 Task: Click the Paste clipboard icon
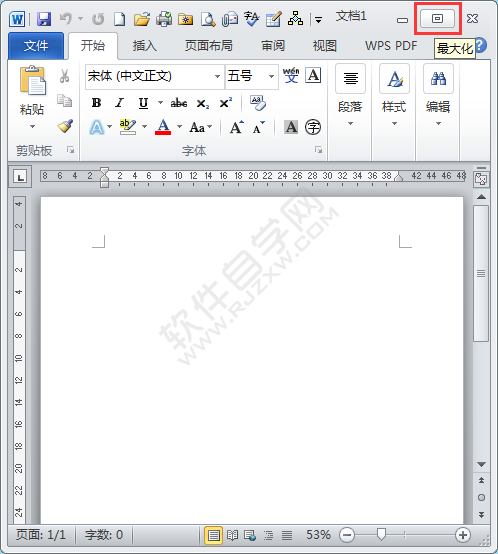32,81
